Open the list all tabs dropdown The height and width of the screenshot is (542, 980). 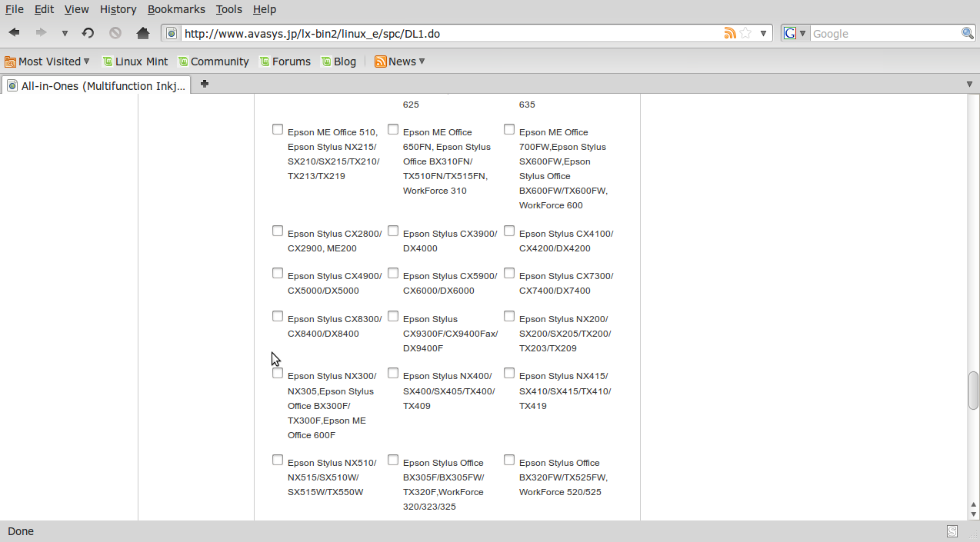point(969,84)
